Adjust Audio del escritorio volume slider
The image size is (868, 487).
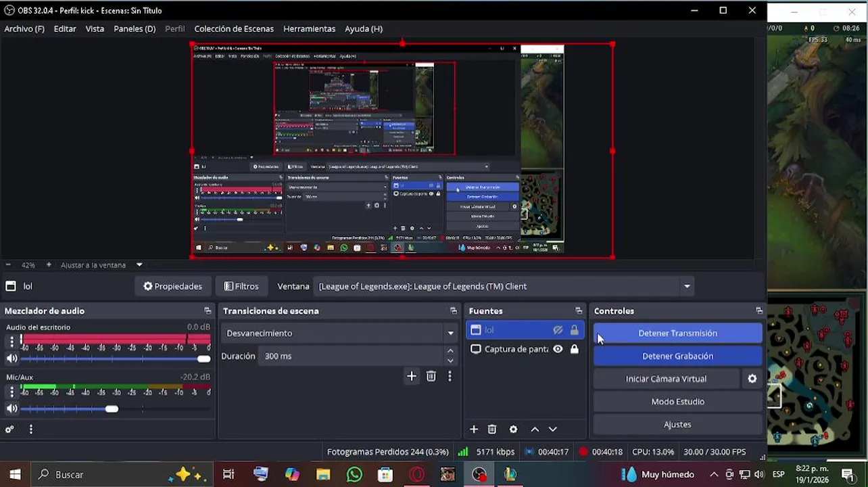(115, 359)
